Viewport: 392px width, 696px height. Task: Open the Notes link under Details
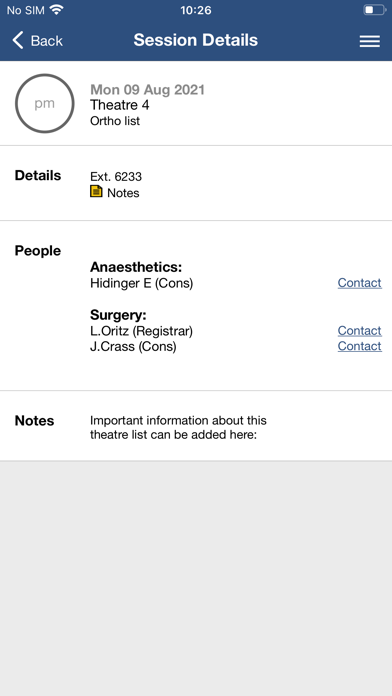pos(123,193)
